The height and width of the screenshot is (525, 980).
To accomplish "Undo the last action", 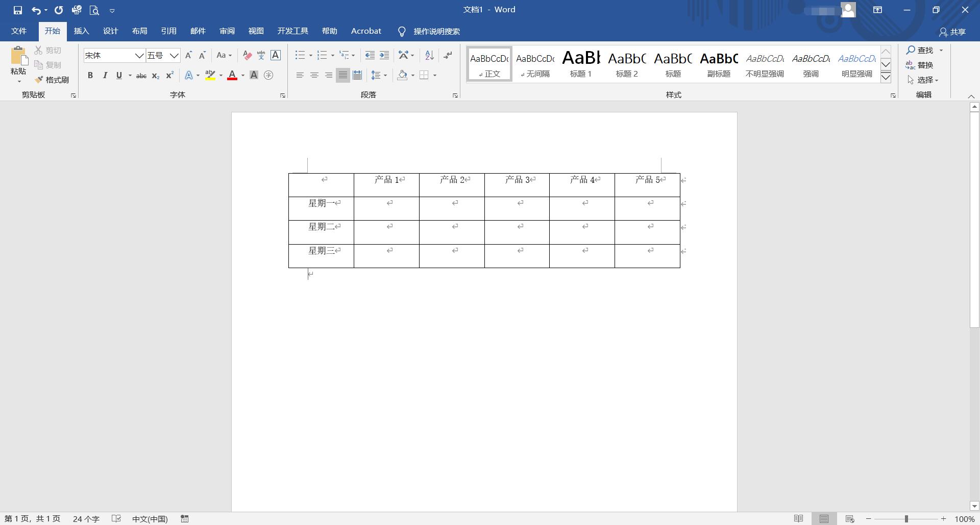I will click(36, 10).
